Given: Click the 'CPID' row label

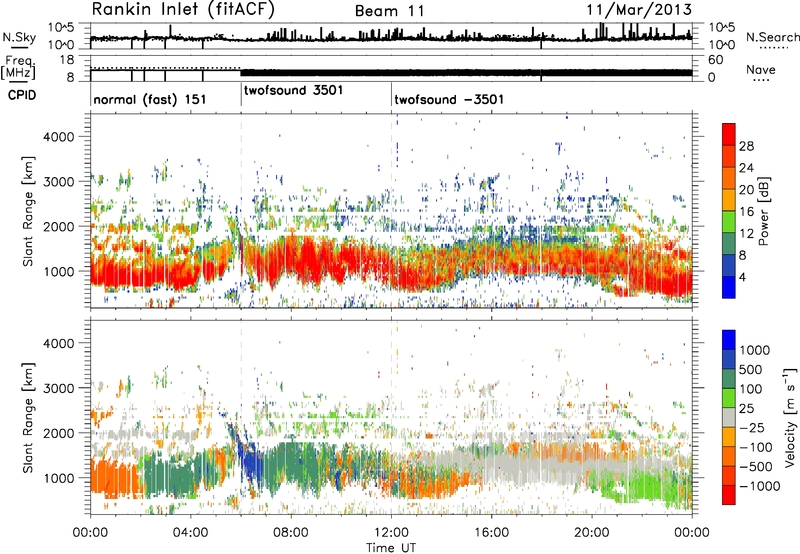Looking at the screenshot, I should pyautogui.click(x=21, y=95).
